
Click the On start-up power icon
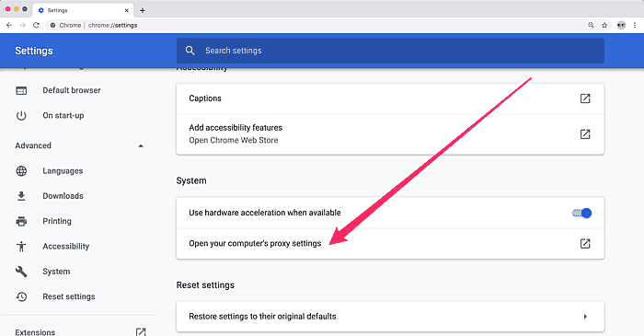(21, 116)
